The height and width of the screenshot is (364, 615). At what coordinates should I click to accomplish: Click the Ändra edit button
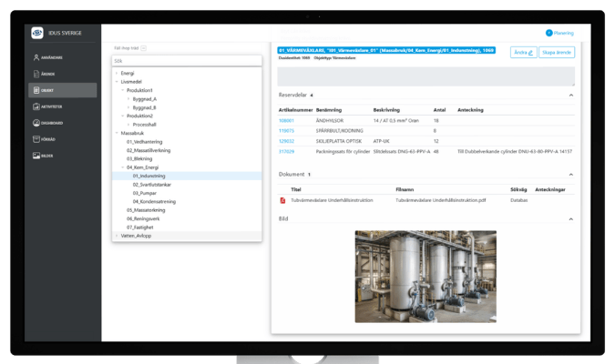(524, 53)
